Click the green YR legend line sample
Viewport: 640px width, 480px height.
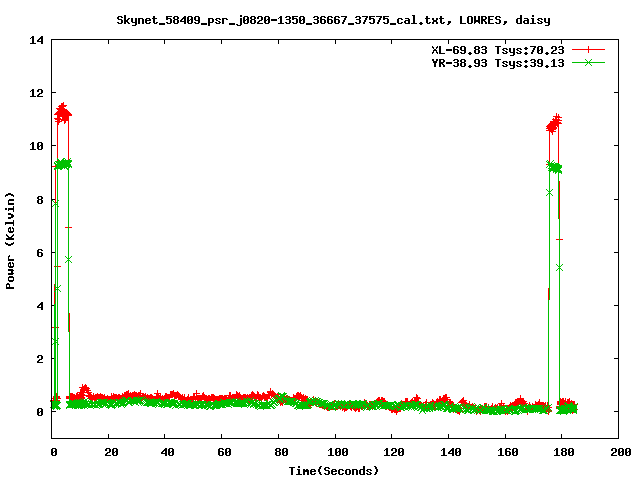pyautogui.click(x=588, y=62)
